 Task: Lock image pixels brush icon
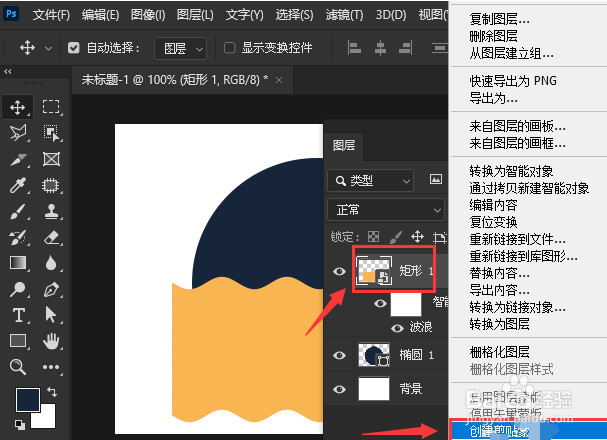click(x=395, y=236)
